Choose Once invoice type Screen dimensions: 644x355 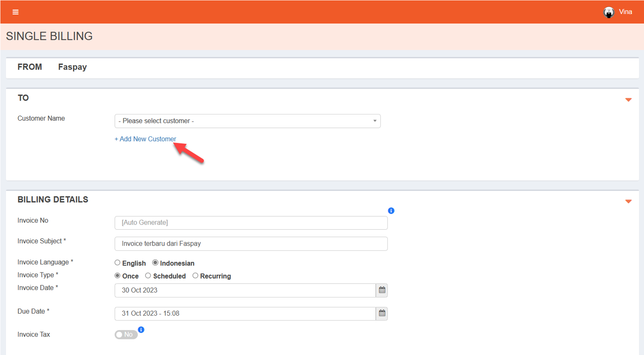(118, 276)
